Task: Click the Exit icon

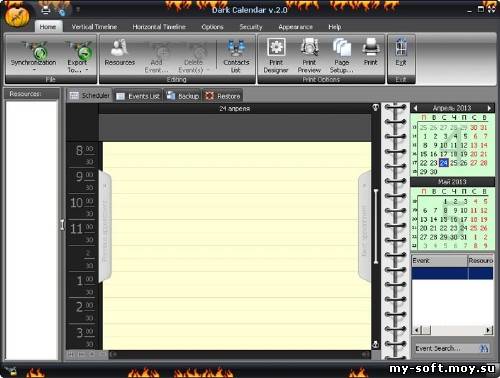Action: [x=401, y=52]
